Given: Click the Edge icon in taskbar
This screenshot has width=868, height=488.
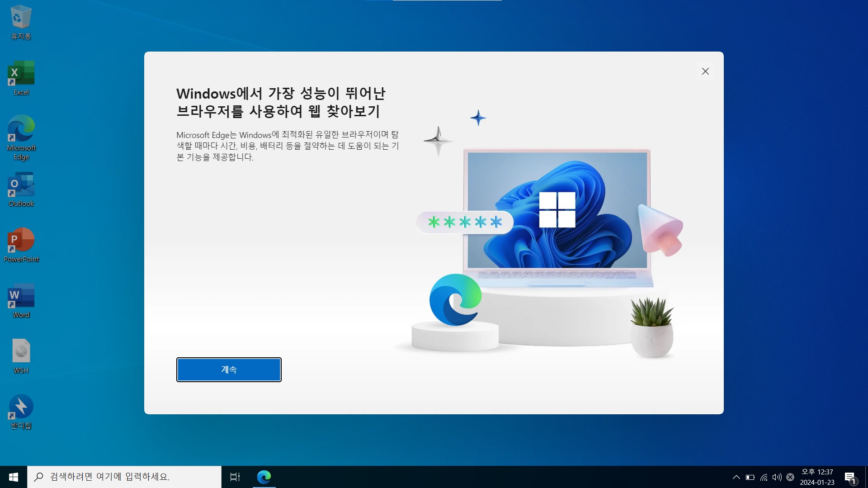Looking at the screenshot, I should point(264,477).
